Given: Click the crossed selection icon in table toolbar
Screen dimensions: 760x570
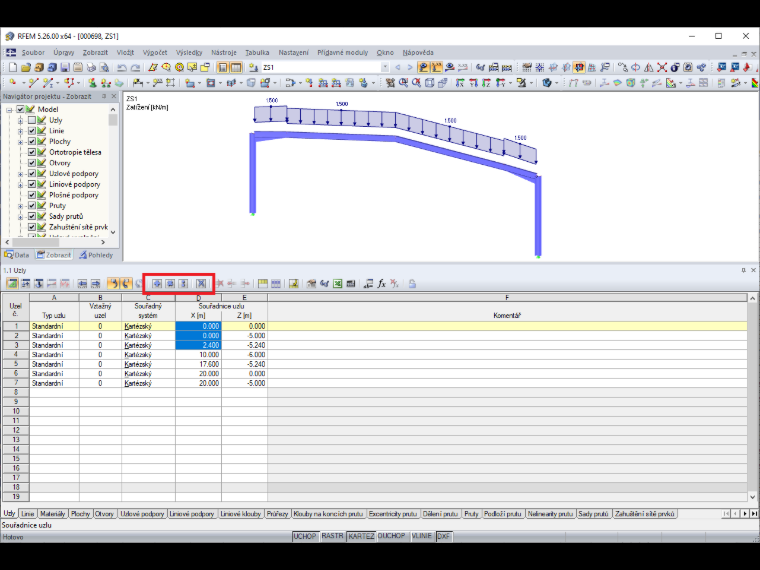Looking at the screenshot, I should (x=201, y=284).
